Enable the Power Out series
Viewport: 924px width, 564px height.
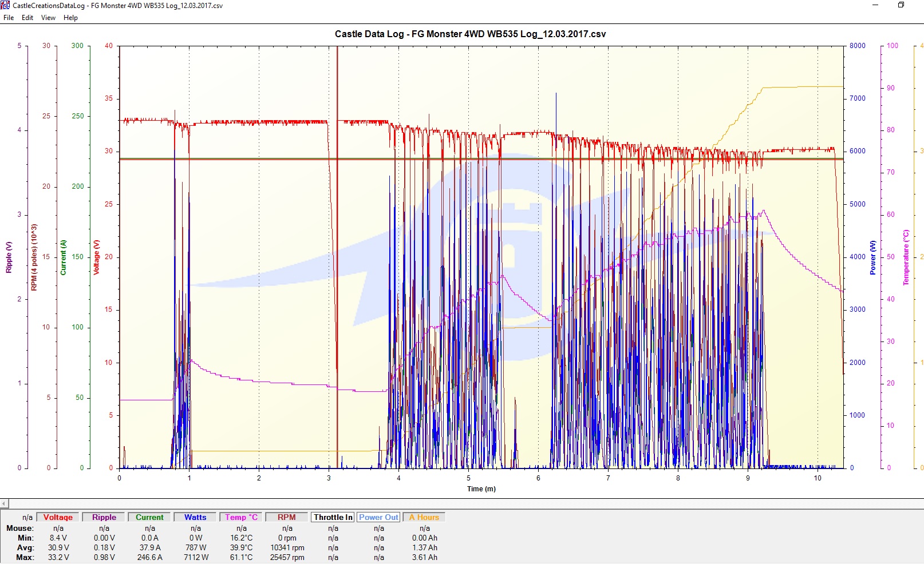378,517
